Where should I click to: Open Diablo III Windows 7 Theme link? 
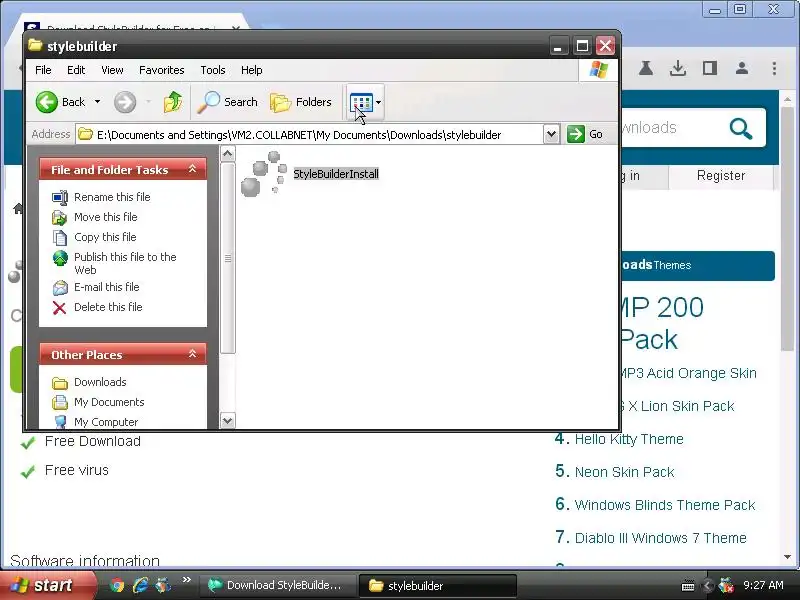coord(660,538)
